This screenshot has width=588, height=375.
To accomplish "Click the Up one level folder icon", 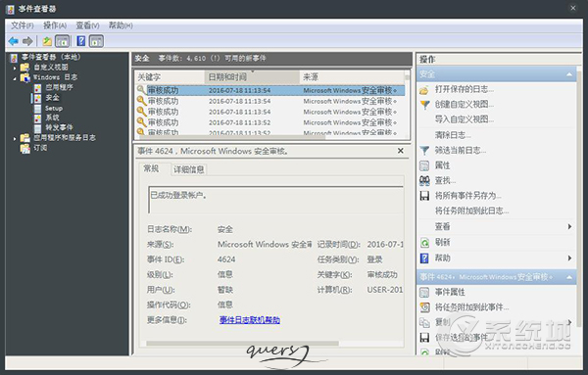I will pos(47,41).
